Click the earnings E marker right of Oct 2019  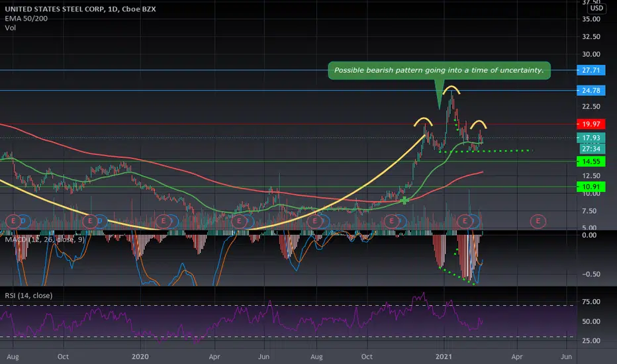[90, 221]
